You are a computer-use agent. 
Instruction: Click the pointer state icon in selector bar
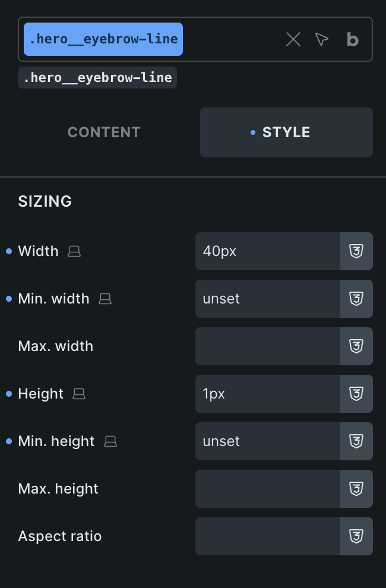(x=322, y=40)
